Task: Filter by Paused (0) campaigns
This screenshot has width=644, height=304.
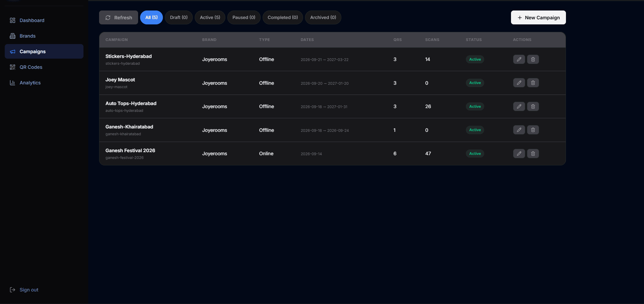Action: pos(244,18)
